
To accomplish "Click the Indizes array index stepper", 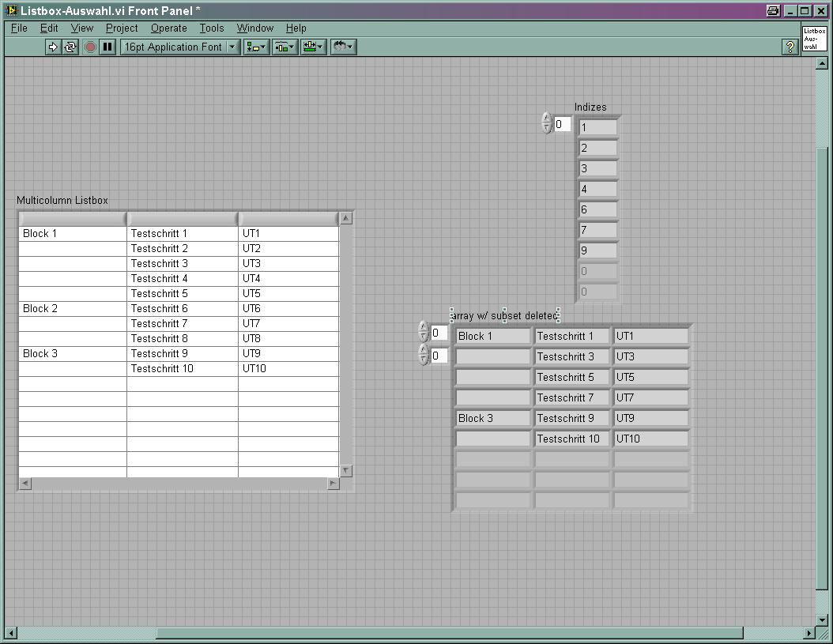I will click(x=547, y=122).
